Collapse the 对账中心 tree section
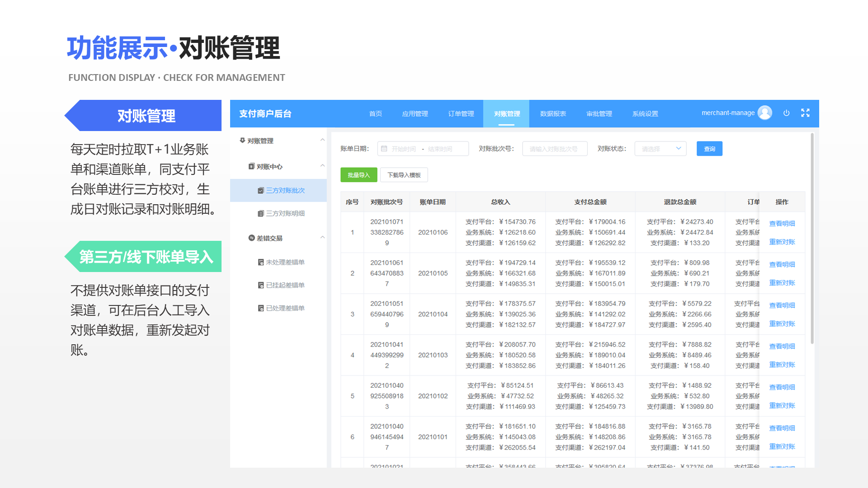The image size is (868, 488). coord(322,166)
